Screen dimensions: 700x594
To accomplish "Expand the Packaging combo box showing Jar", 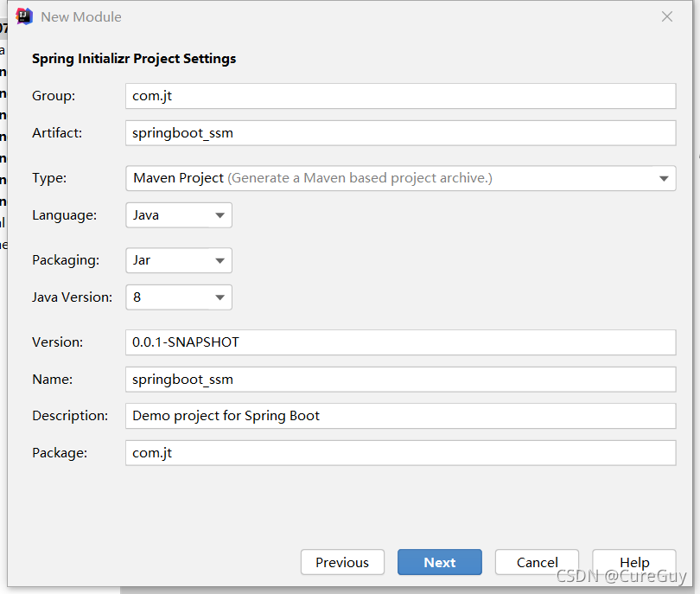I will [x=179, y=260].
